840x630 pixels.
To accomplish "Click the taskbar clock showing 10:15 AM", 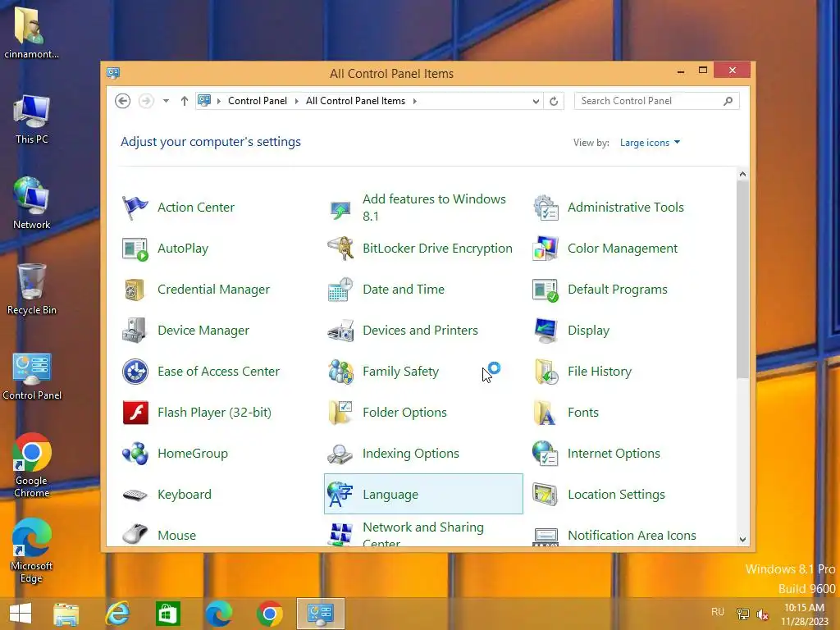I will (x=804, y=614).
